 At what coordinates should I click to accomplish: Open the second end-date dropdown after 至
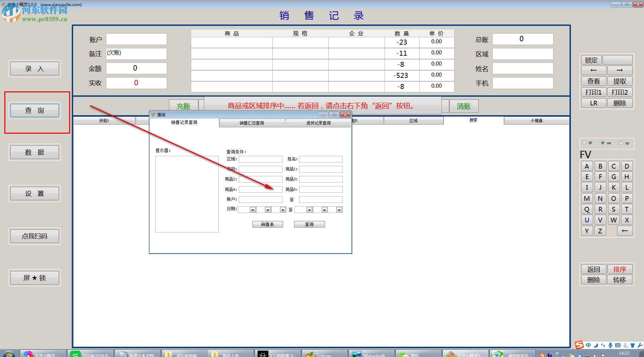click(x=324, y=210)
